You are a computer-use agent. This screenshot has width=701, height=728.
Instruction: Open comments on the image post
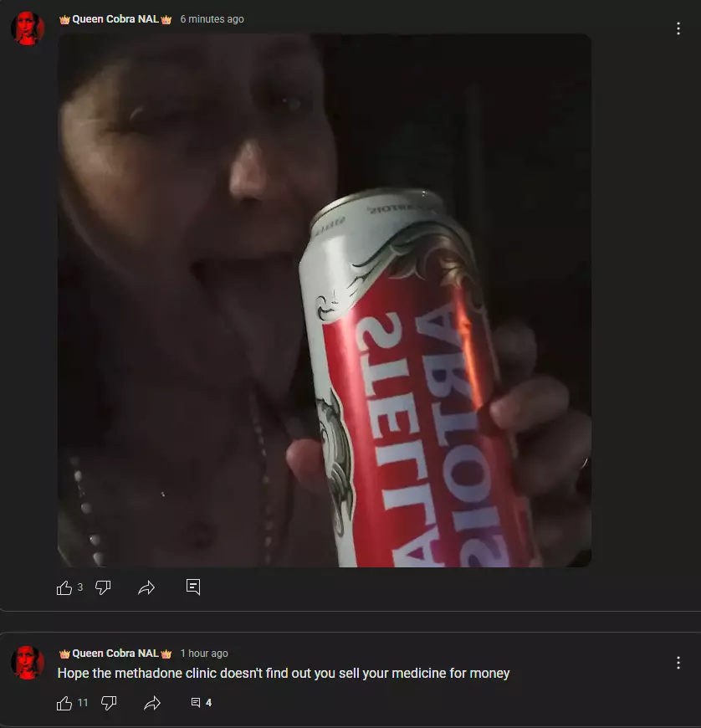193,587
